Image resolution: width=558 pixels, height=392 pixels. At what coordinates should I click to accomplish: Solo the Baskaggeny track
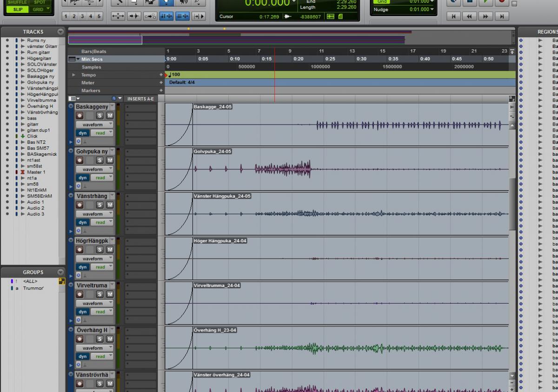100,116
